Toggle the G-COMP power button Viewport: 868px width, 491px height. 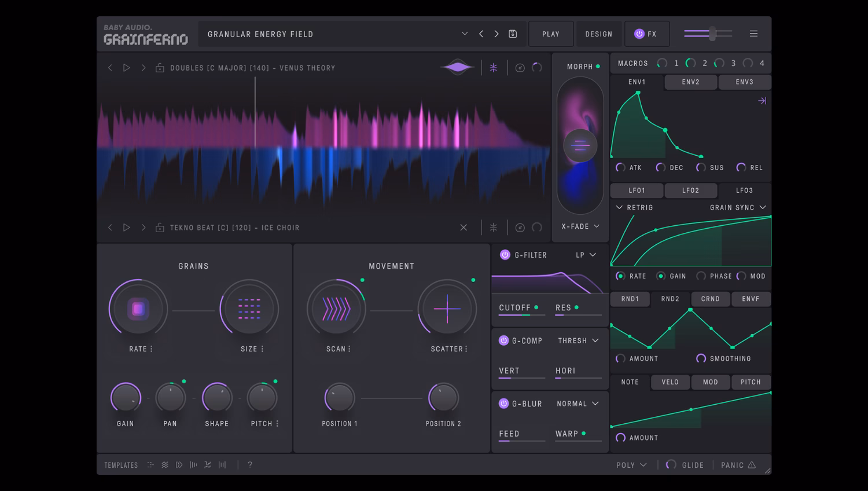503,340
